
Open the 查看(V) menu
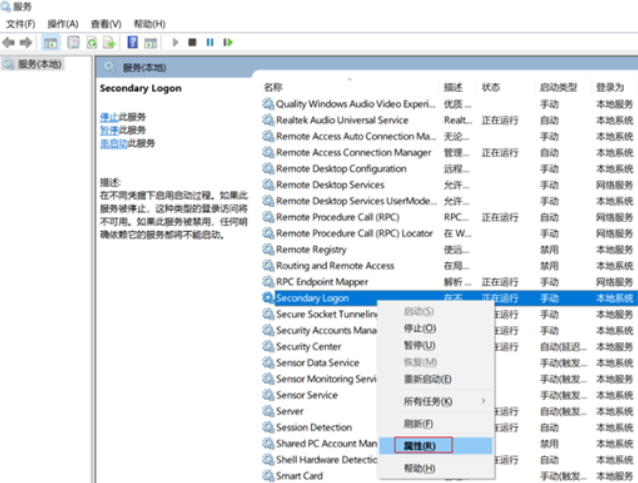[x=105, y=23]
